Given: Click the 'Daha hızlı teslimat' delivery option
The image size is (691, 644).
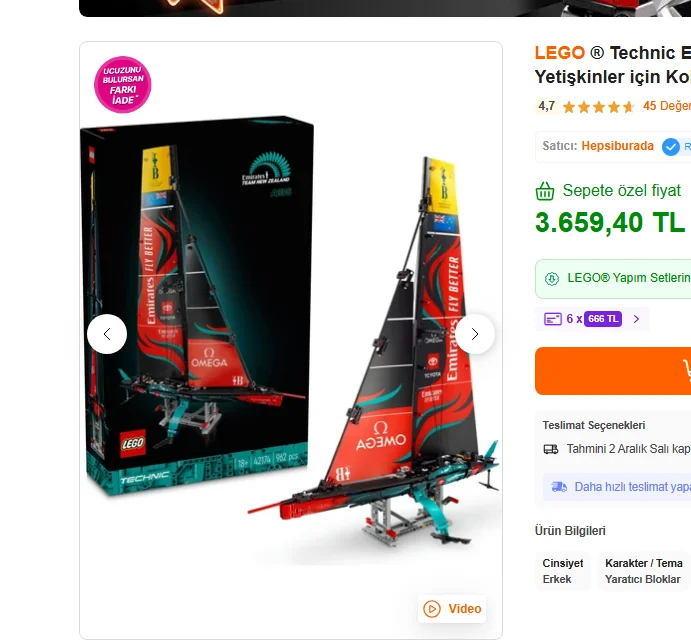Looking at the screenshot, I should pyautogui.click(x=631, y=487).
